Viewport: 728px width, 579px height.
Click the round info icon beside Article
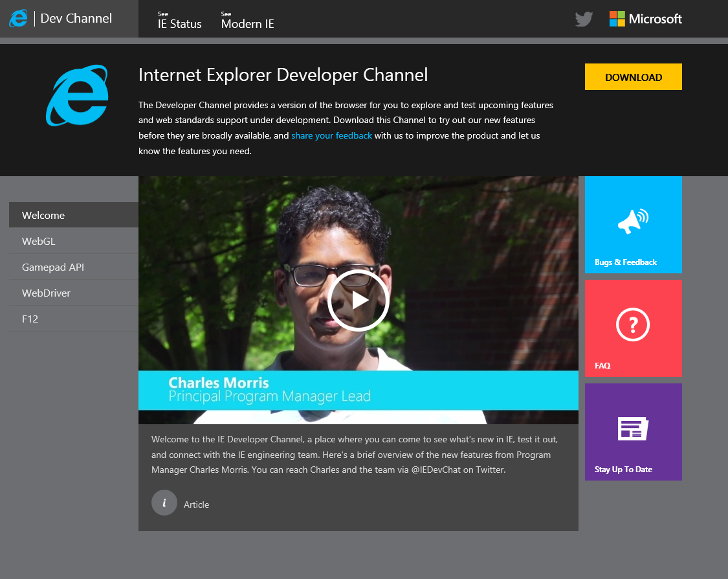(x=164, y=503)
